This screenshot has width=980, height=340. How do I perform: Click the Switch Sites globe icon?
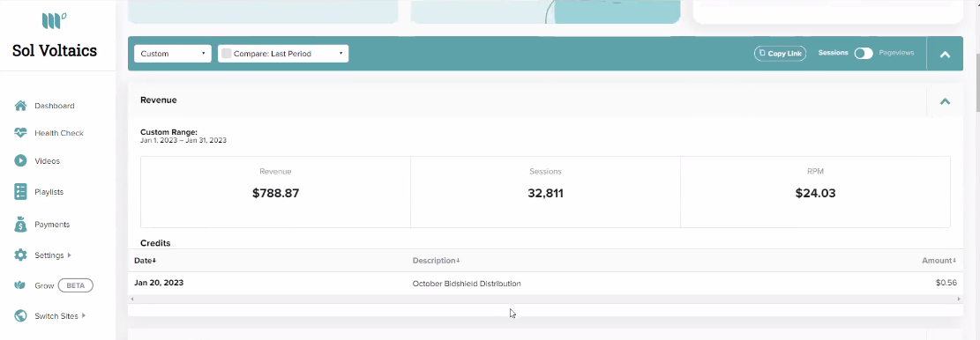pyautogui.click(x=20, y=315)
